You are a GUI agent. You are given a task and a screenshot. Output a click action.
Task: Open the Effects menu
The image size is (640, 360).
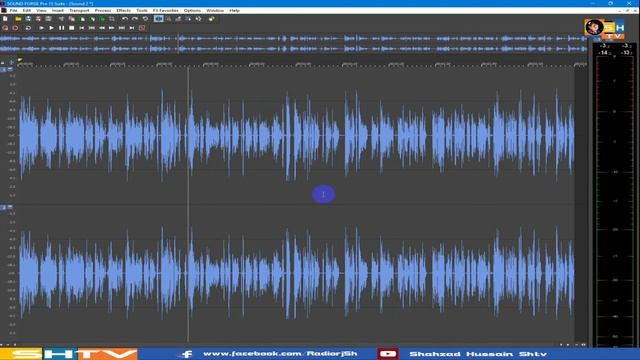tap(124, 11)
